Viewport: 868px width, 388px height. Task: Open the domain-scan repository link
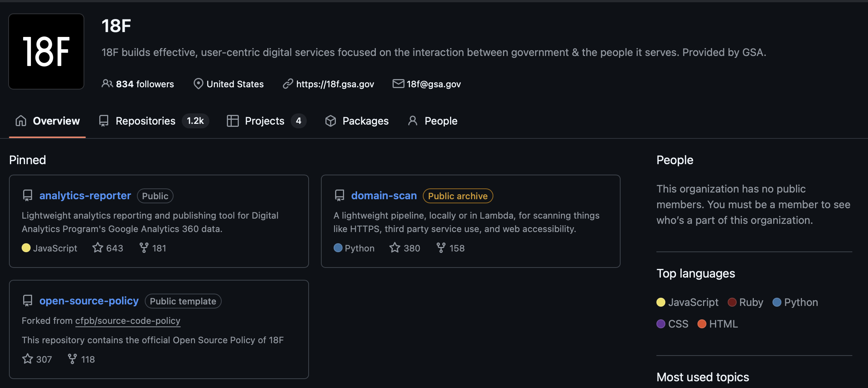pyautogui.click(x=384, y=195)
